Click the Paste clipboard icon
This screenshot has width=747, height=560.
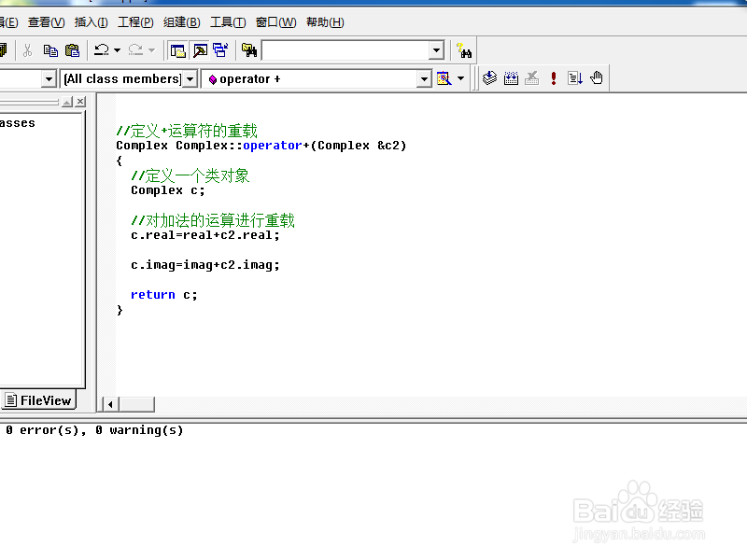[x=73, y=50]
